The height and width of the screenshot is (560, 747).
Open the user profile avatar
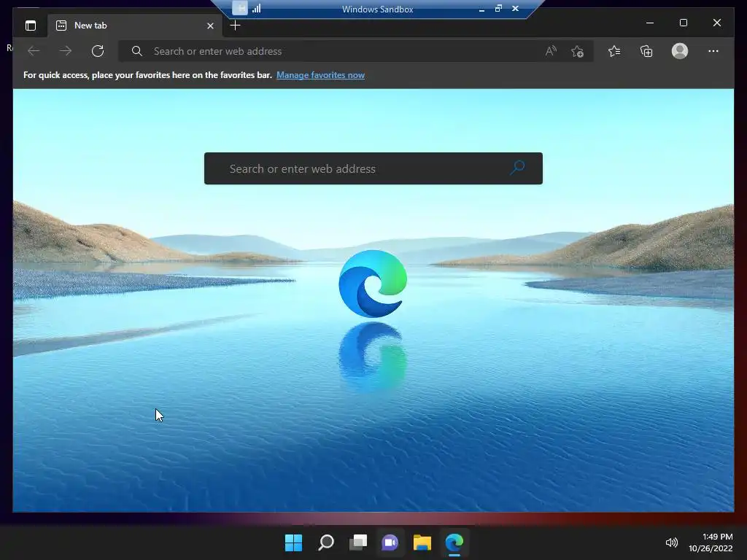pyautogui.click(x=680, y=51)
